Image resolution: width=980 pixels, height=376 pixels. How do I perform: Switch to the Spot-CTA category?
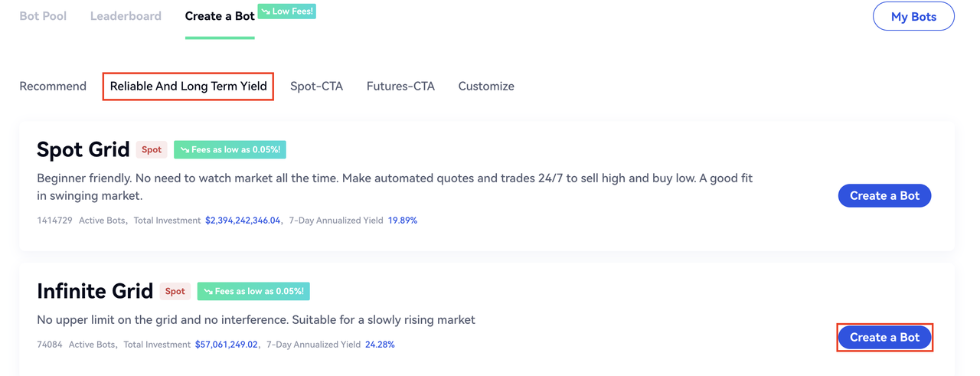click(316, 87)
